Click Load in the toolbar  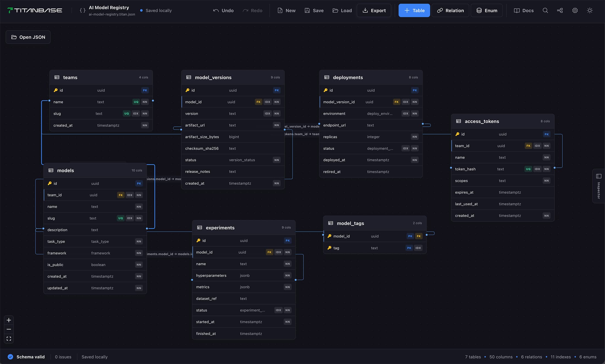coord(342,10)
